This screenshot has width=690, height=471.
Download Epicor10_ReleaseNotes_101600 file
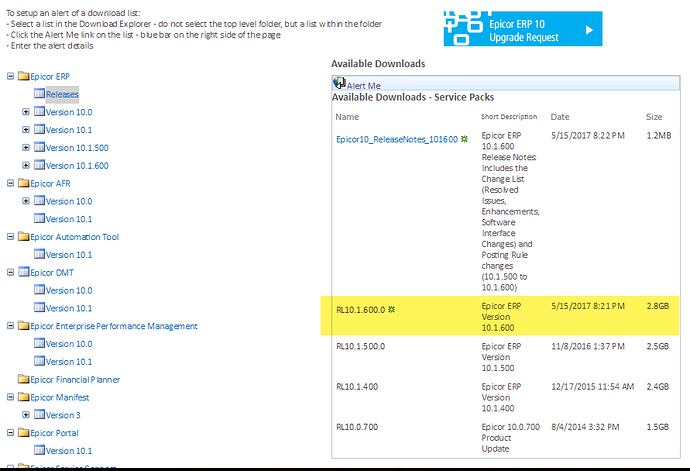tap(397, 140)
